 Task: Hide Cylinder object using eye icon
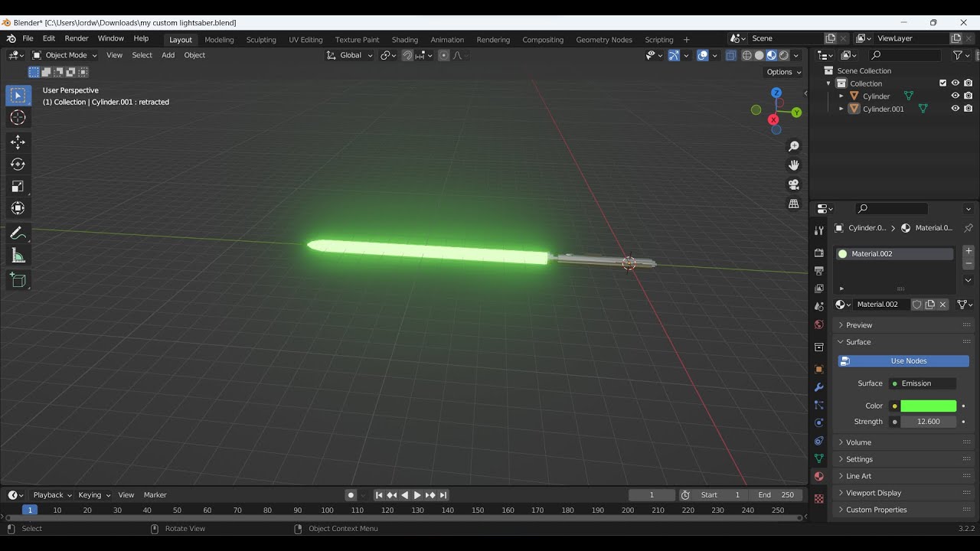coord(955,96)
